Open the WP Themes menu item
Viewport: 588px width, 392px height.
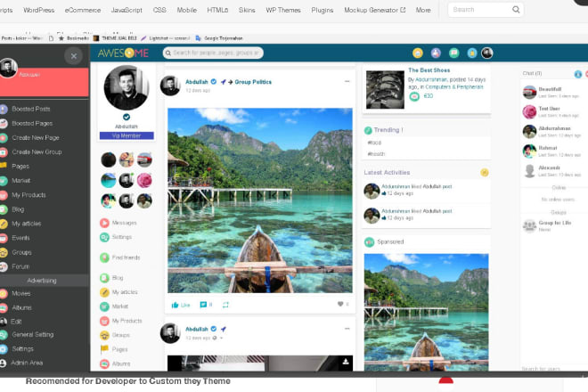pyautogui.click(x=283, y=10)
